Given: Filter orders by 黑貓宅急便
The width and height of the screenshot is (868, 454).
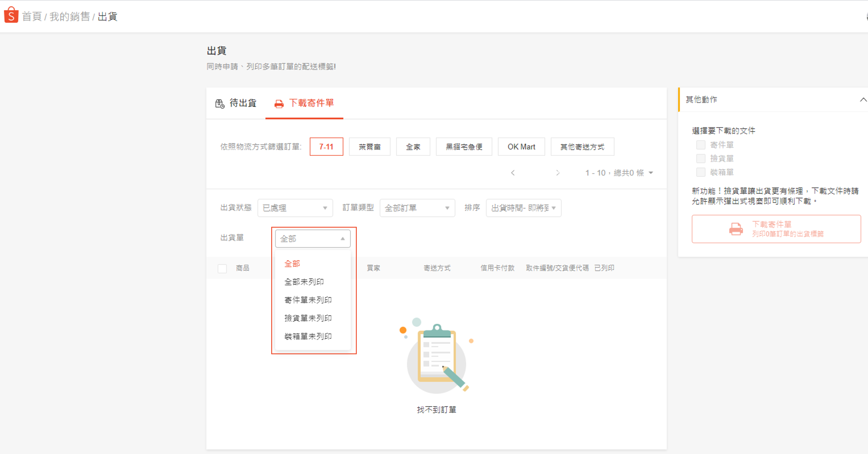Looking at the screenshot, I should pyautogui.click(x=464, y=147).
